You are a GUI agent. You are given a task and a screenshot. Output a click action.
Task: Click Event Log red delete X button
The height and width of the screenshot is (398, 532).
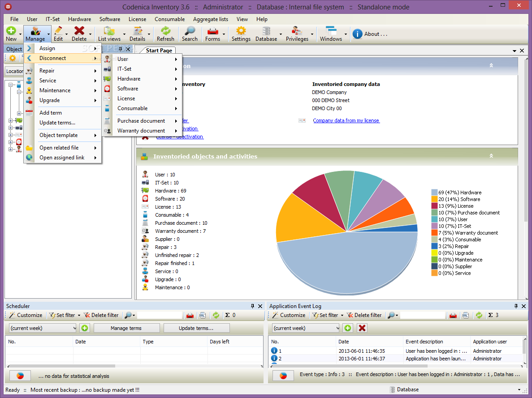pos(362,328)
